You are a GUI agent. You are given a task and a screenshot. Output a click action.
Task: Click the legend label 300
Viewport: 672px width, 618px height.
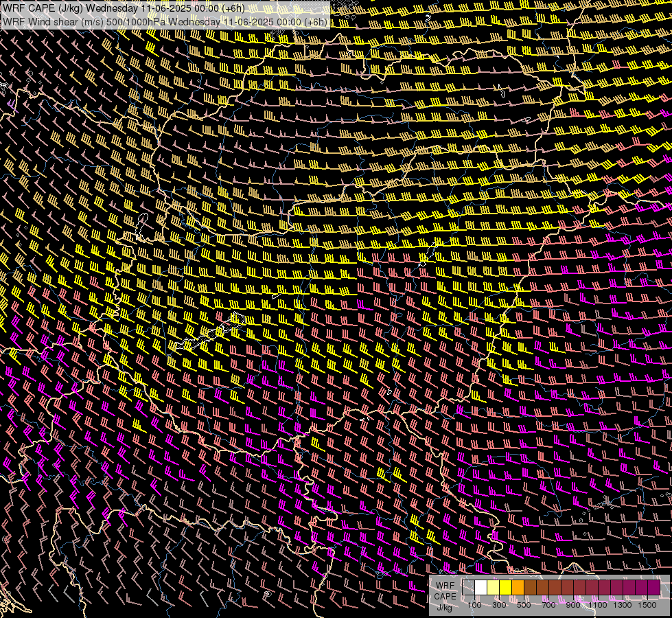tap(499, 605)
